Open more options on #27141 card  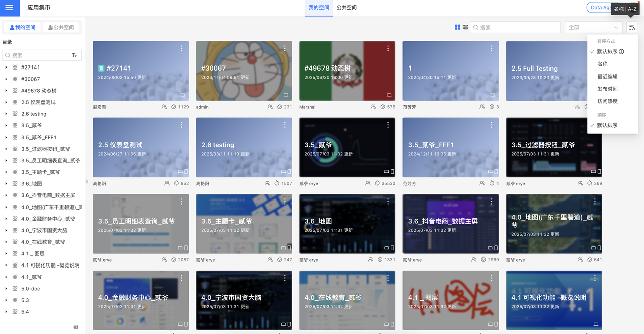point(182,48)
